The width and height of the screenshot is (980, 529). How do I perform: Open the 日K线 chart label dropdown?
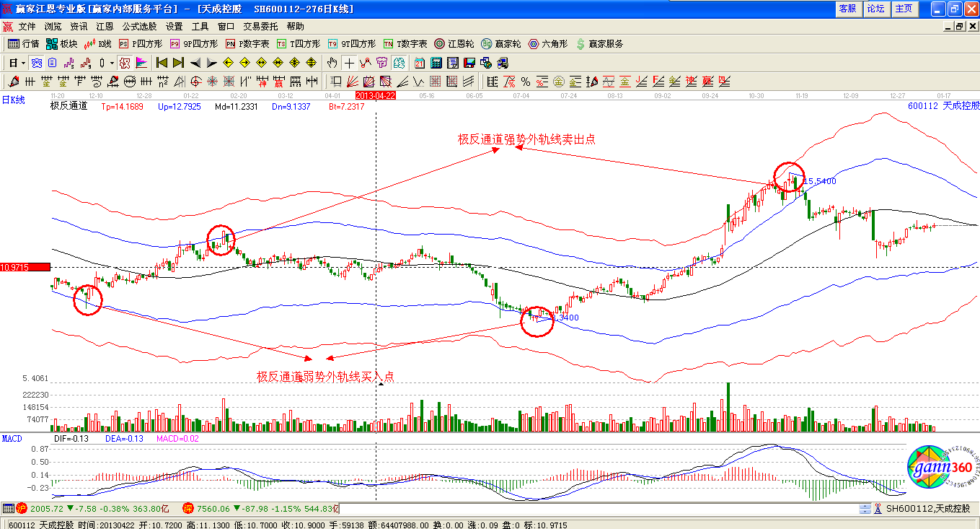pyautogui.click(x=13, y=100)
